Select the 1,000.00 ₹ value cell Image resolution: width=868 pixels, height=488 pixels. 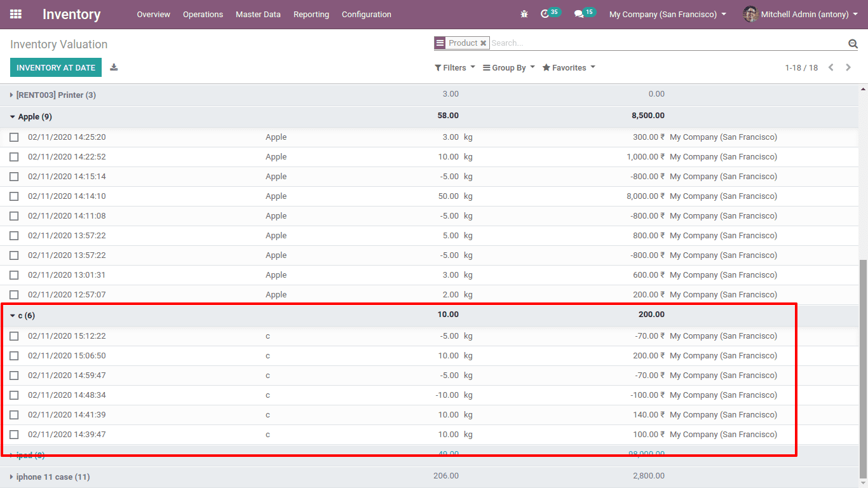(646, 157)
